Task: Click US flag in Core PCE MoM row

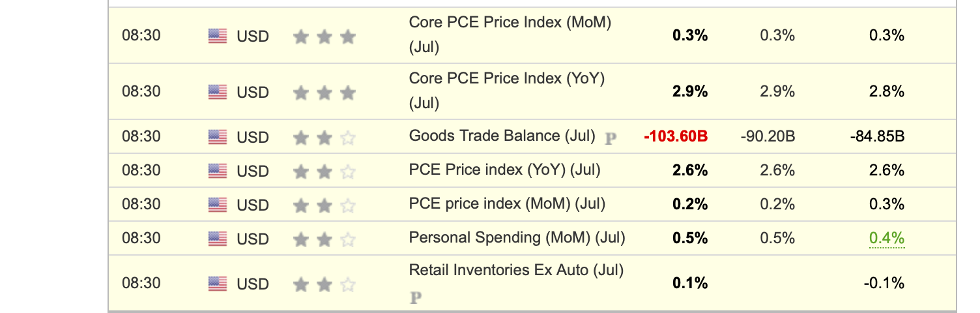Action: click(x=218, y=36)
